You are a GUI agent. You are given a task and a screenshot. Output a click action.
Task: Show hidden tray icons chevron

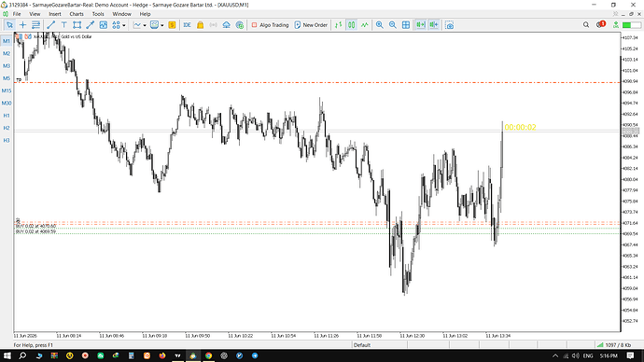(x=555, y=355)
